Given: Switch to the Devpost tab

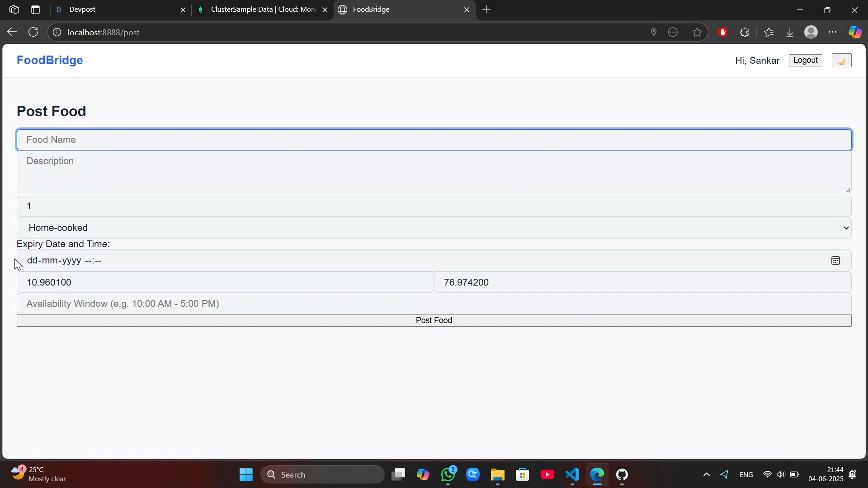Looking at the screenshot, I should coord(118,9).
